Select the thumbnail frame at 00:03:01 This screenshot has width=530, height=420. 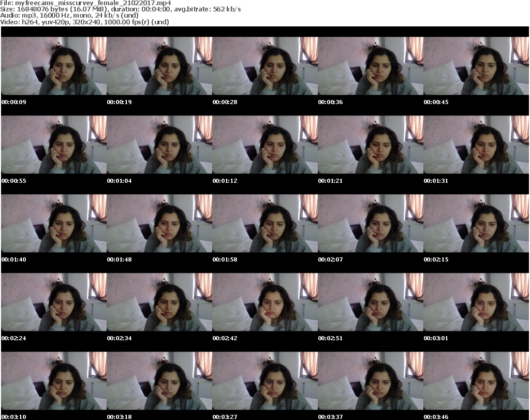[476, 302]
